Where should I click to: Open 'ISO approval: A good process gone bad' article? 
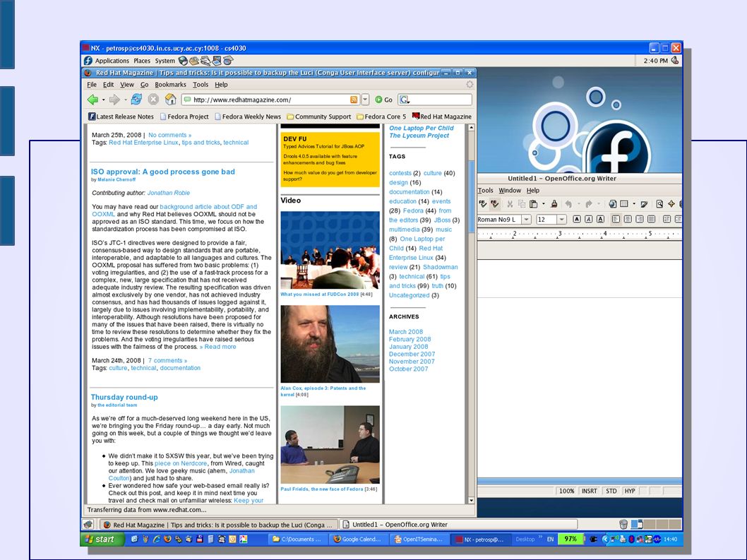(163, 172)
